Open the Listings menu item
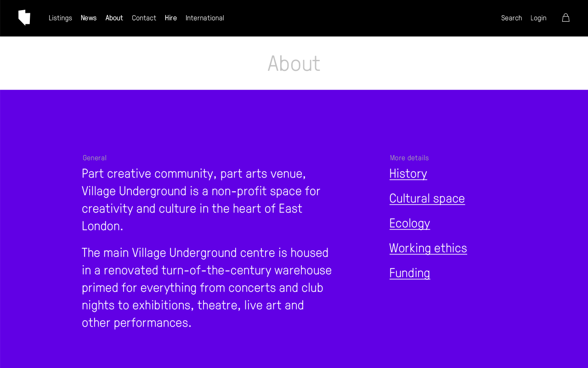The width and height of the screenshot is (588, 368). click(60, 18)
